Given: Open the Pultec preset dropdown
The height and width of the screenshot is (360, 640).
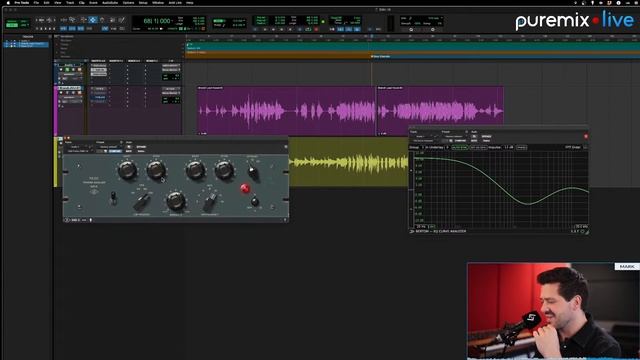Looking at the screenshot, I should click(x=108, y=147).
